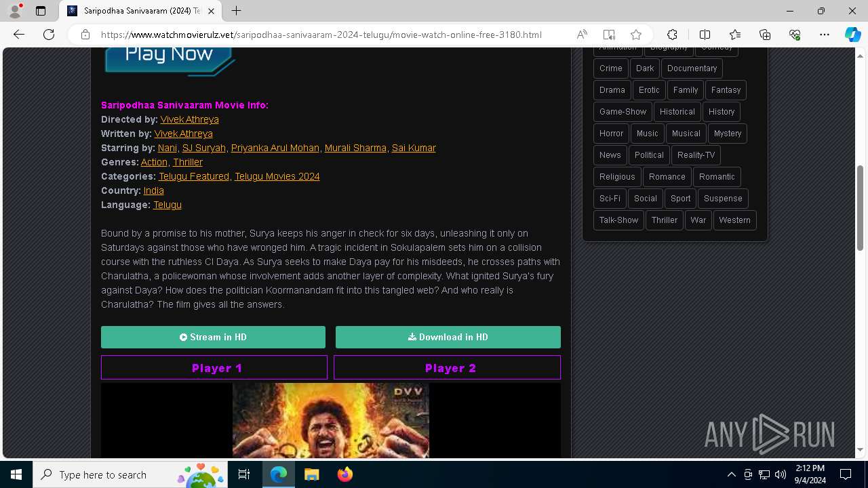Select Western genre tag
This screenshot has height=488, width=868.
pos(734,220)
